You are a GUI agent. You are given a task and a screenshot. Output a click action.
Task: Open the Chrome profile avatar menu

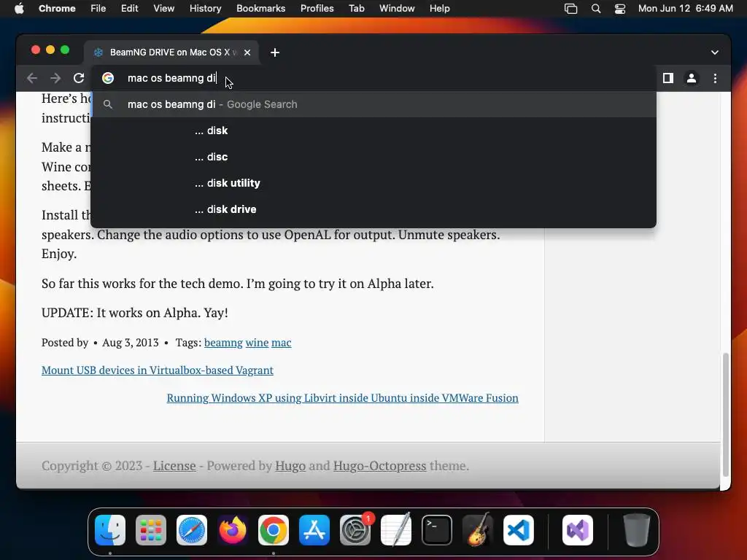point(692,78)
